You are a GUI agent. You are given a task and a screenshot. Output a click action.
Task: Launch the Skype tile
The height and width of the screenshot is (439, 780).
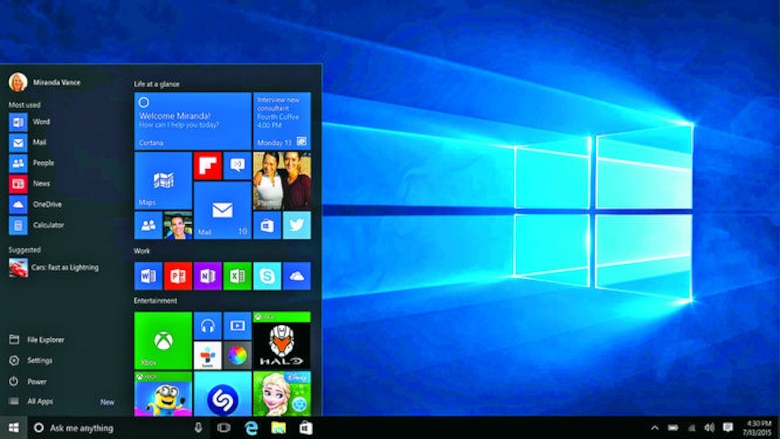click(x=267, y=276)
